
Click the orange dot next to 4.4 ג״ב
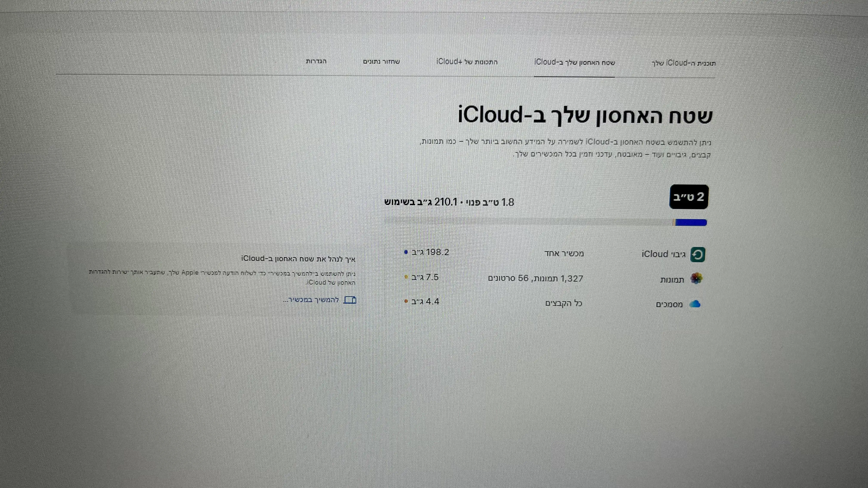coord(406,301)
